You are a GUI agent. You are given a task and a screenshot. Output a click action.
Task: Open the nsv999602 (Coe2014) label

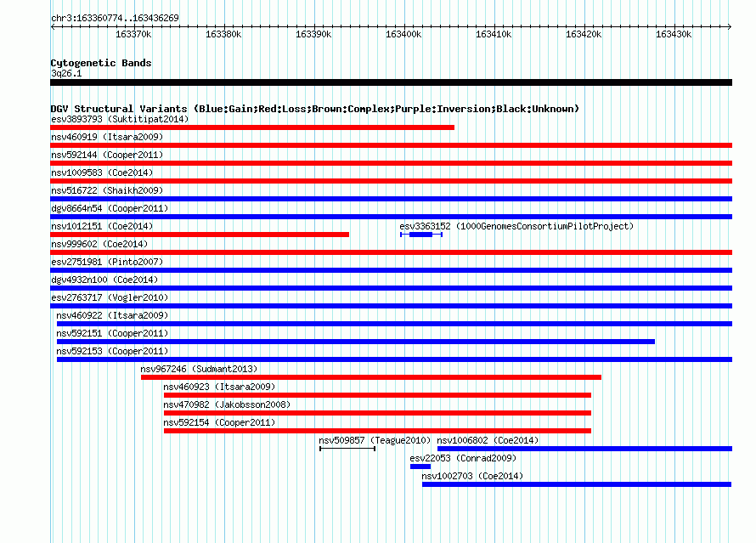pyautogui.click(x=99, y=244)
